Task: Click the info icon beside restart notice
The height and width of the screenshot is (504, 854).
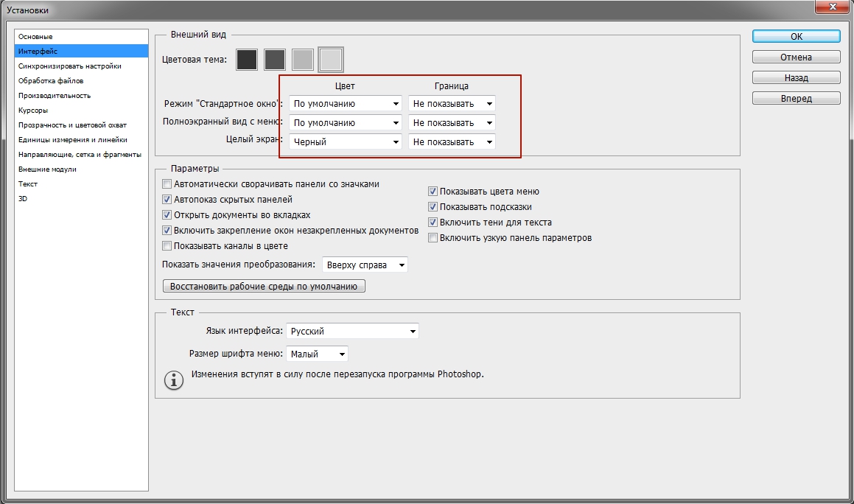Action: tap(174, 380)
